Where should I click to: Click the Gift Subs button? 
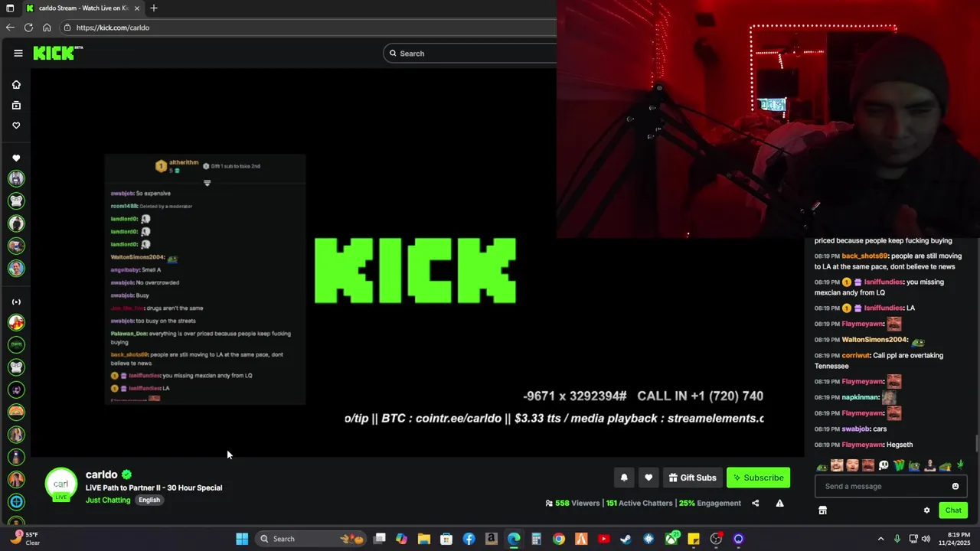(x=692, y=478)
